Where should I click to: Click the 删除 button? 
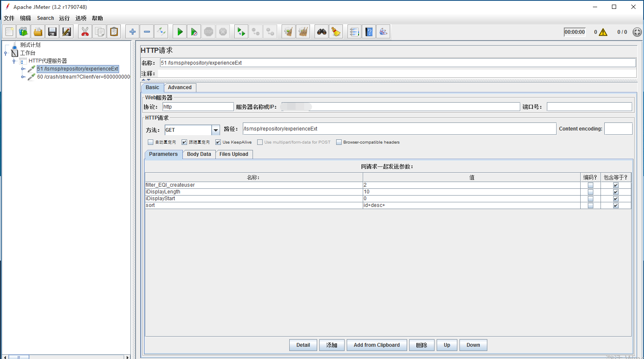(421, 345)
